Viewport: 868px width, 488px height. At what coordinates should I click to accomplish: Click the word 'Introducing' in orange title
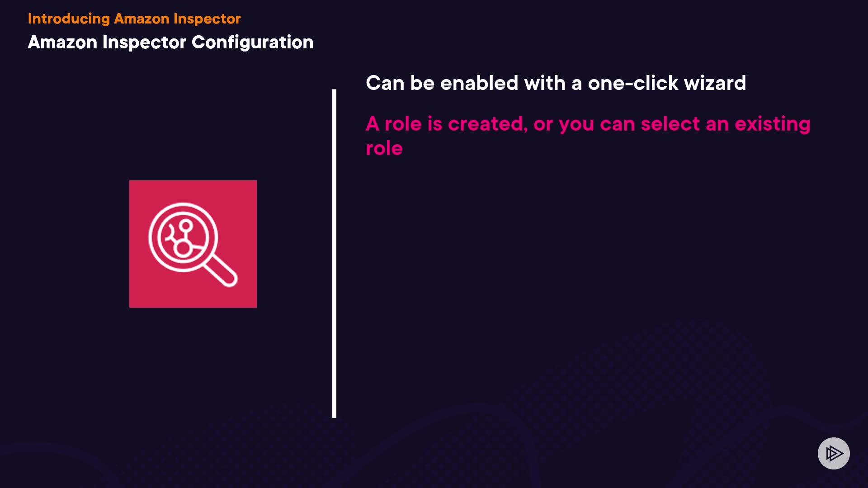(x=69, y=19)
